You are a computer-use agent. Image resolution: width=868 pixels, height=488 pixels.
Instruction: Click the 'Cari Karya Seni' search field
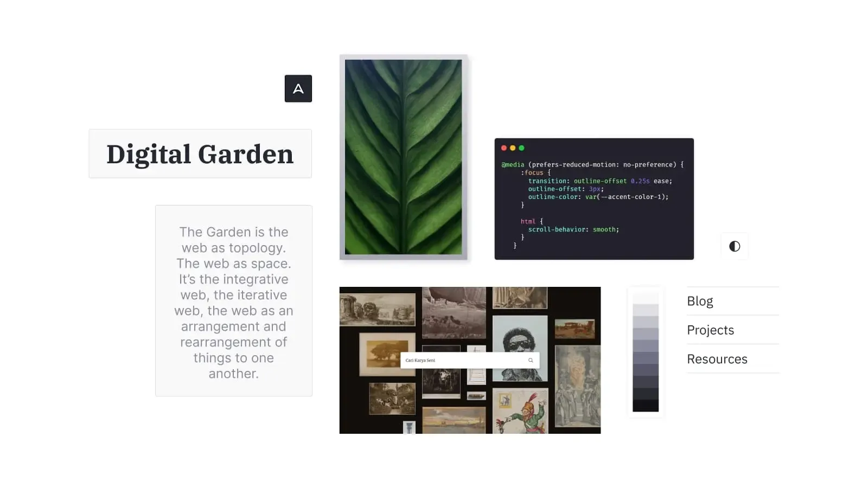(461, 360)
